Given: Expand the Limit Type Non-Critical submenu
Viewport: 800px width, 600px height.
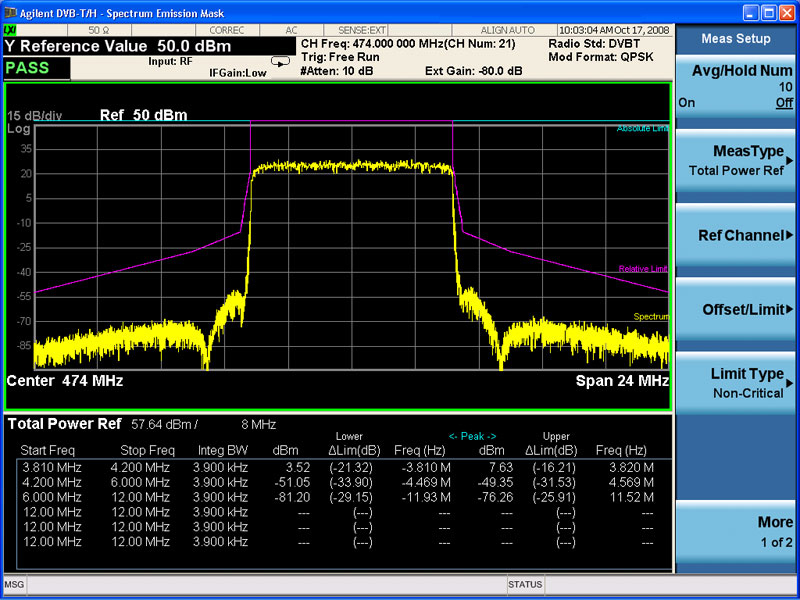Looking at the screenshot, I should click(x=737, y=383).
